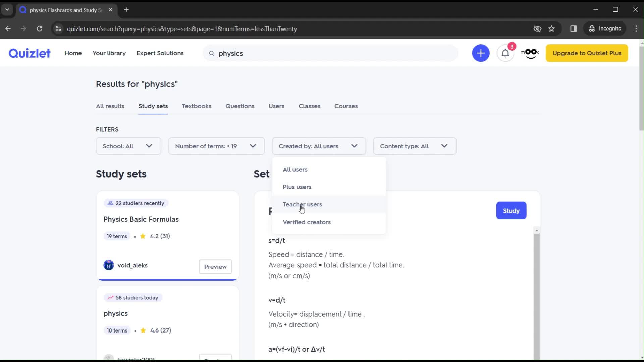Click the Incognito indicator
644x362 pixels.
[605, 28]
